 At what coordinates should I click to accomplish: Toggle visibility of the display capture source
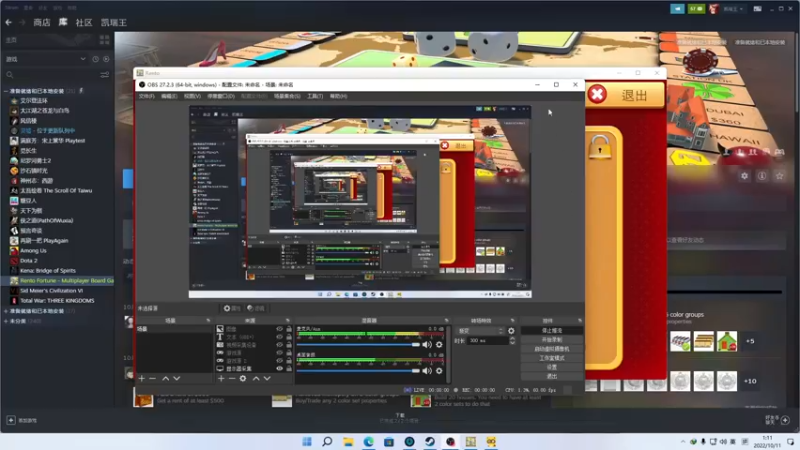point(279,368)
